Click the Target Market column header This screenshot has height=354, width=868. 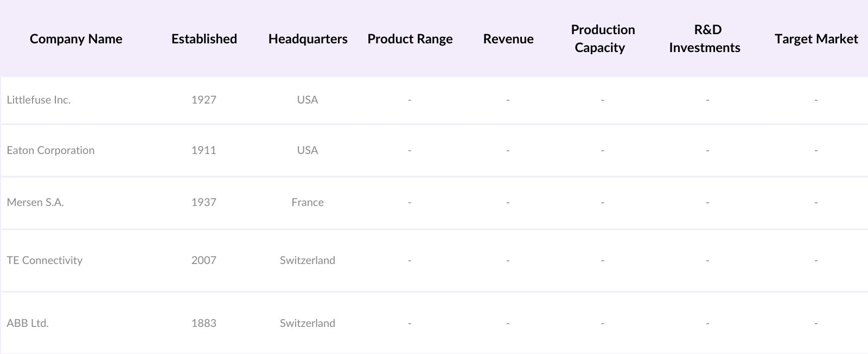(816, 39)
